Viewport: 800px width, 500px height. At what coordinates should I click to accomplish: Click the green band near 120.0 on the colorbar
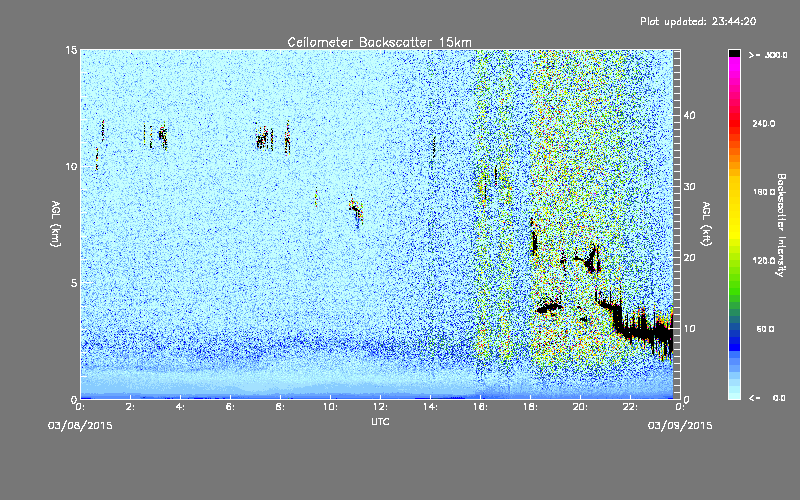[x=734, y=265]
